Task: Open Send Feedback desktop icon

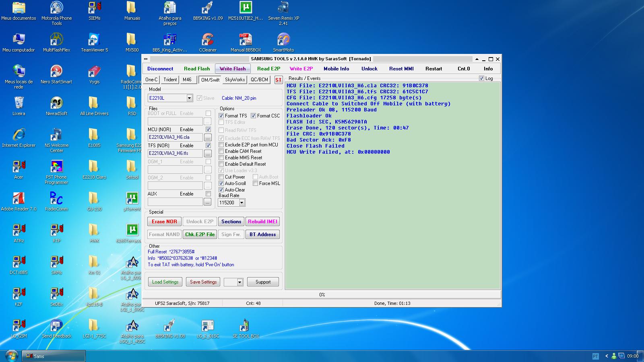Action: (x=56, y=329)
